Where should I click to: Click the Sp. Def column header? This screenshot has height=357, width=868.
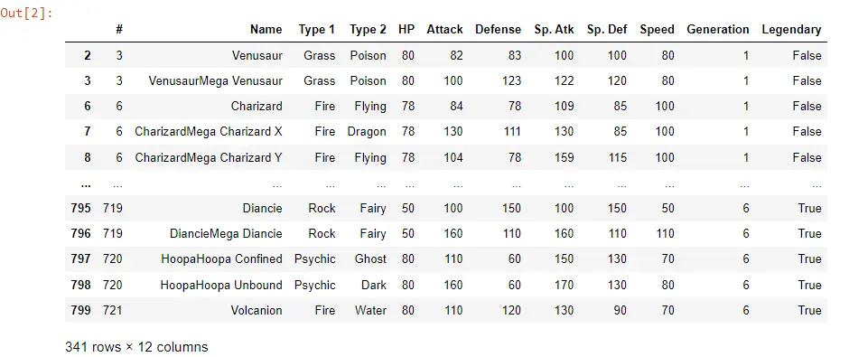pyautogui.click(x=607, y=30)
